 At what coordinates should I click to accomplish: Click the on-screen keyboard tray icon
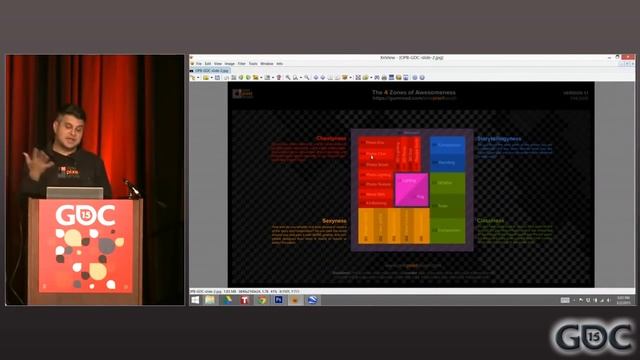point(565,300)
